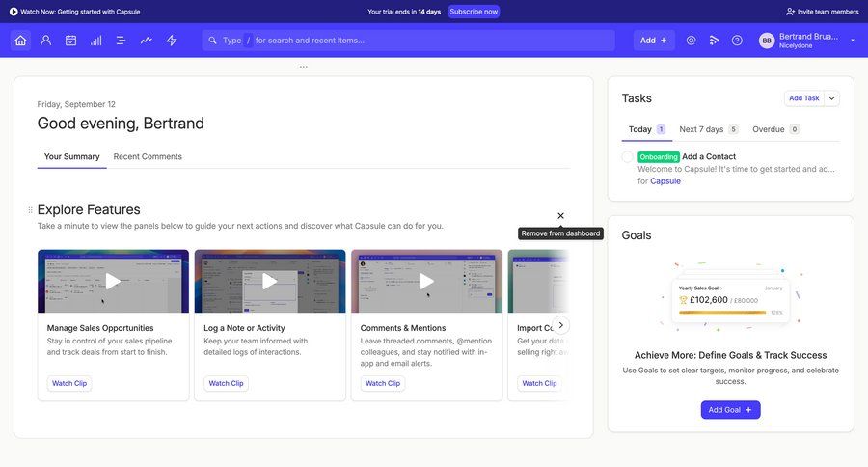Remove Explore Features panel from dashboard
This screenshot has height=467, width=868.
[560, 216]
